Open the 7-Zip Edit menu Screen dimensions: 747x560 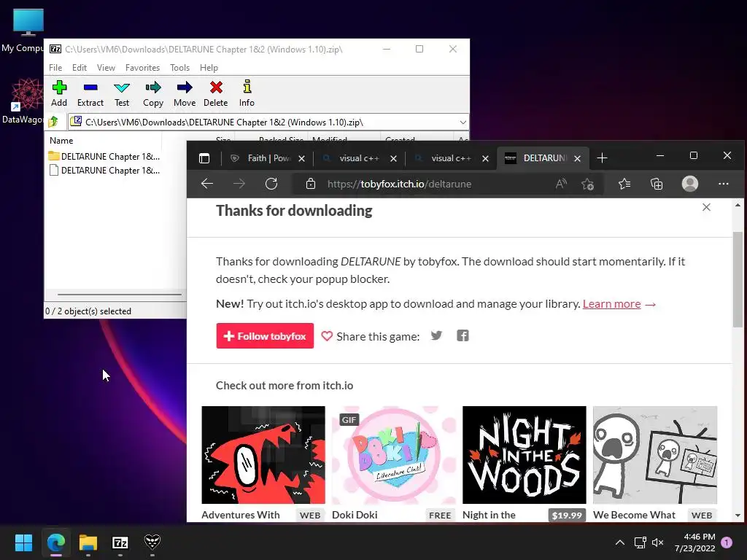pos(79,68)
